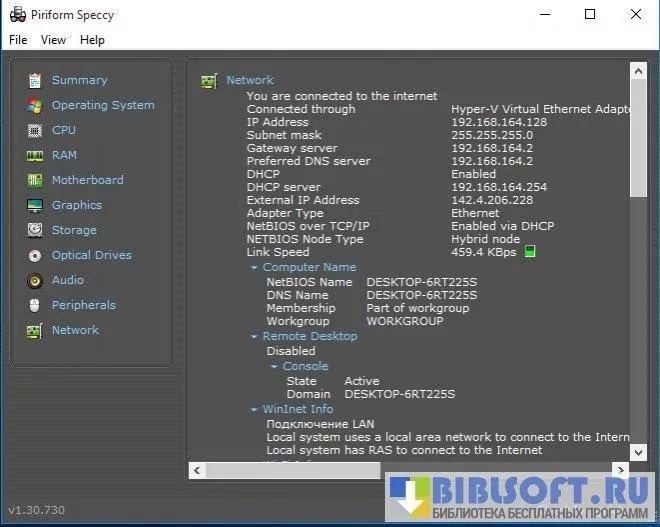Image resolution: width=660 pixels, height=527 pixels.
Task: Open the View menu
Action: pos(53,40)
